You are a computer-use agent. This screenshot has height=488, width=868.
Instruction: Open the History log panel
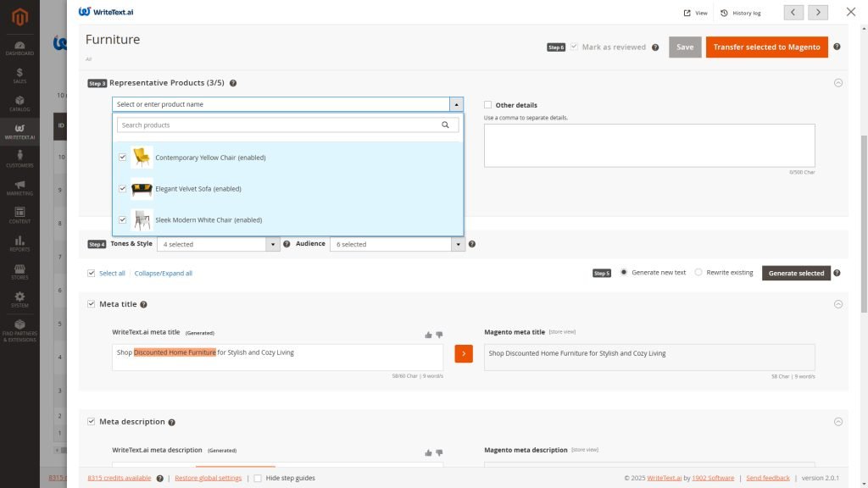pos(741,13)
